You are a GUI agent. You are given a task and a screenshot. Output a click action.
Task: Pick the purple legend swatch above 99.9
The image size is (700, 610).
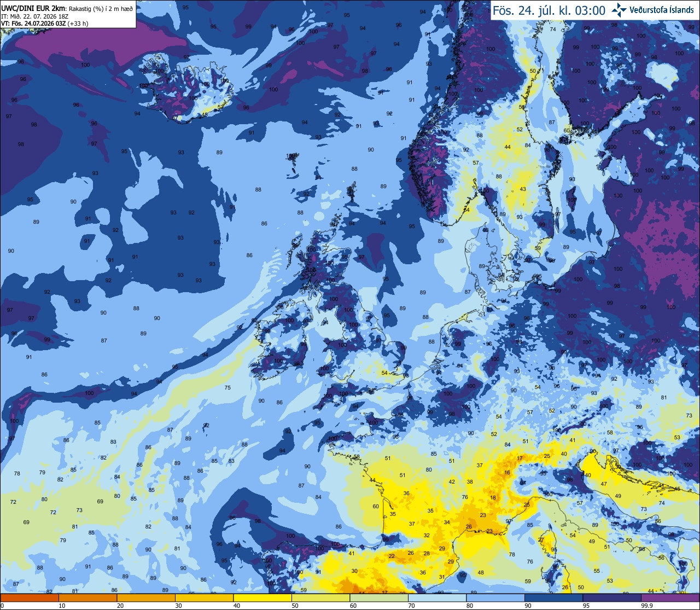[x=670, y=597]
